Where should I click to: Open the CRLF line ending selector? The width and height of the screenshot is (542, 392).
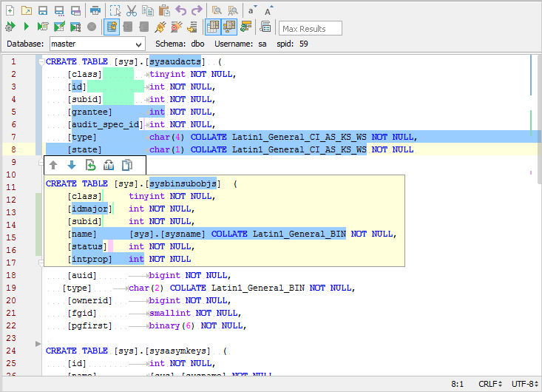click(488, 385)
